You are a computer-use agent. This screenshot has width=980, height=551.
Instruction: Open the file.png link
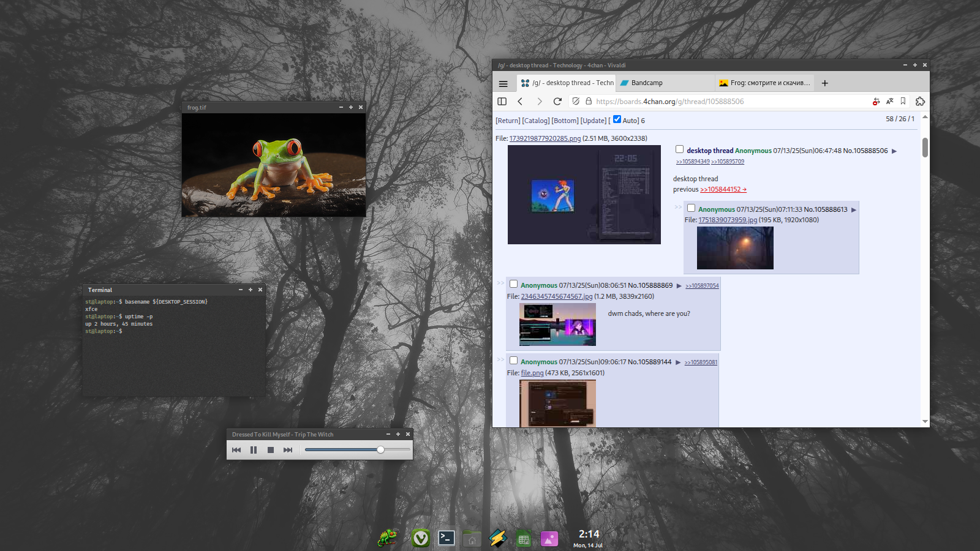pos(532,373)
